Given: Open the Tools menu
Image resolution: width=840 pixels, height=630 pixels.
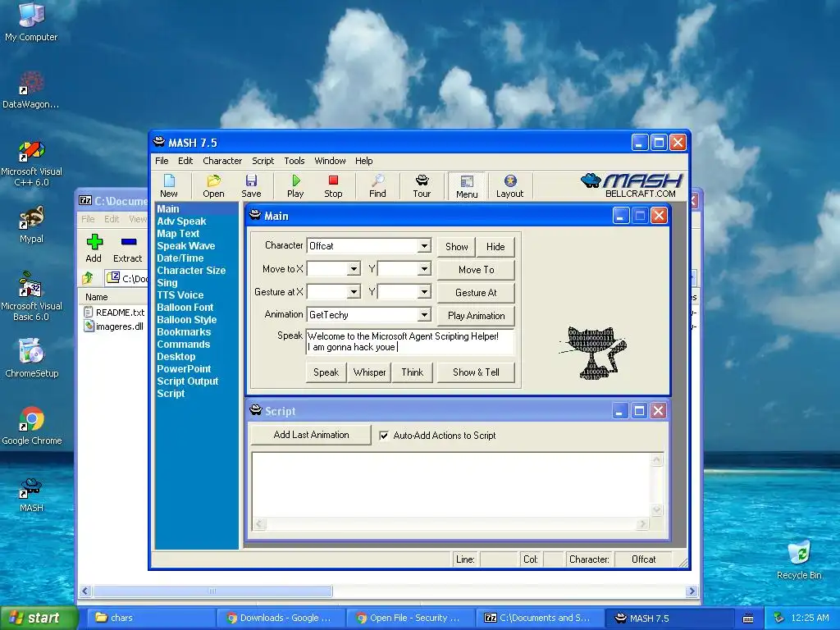Looking at the screenshot, I should point(294,161).
